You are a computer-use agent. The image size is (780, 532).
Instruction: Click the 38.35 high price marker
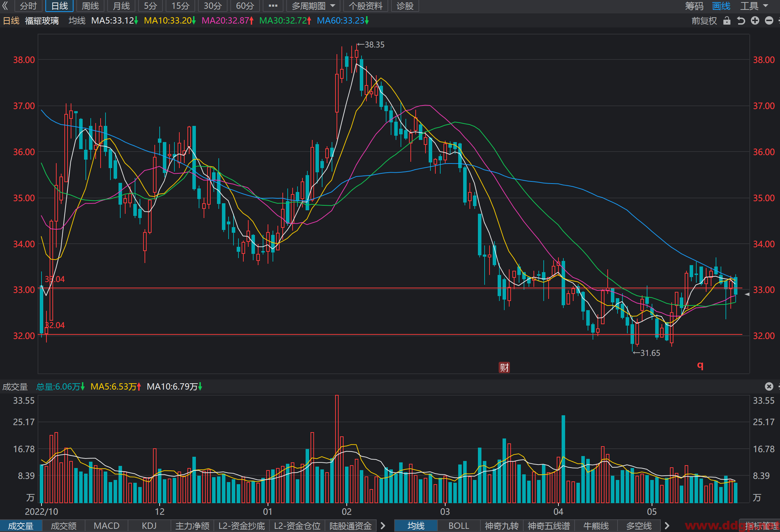(x=371, y=45)
